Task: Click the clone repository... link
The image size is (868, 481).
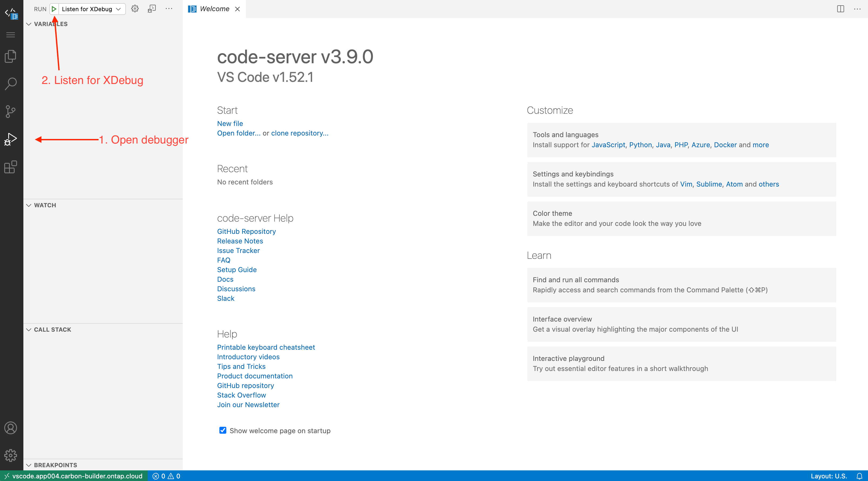Action: [x=300, y=133]
